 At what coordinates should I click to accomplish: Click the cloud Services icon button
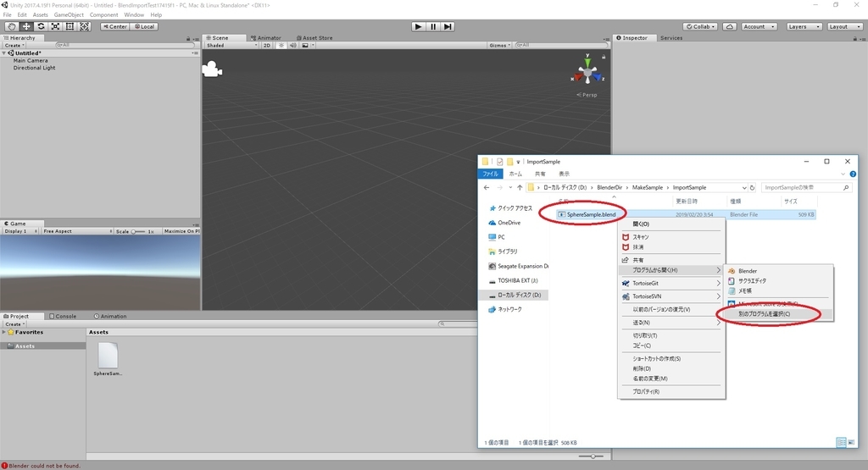(730, 26)
